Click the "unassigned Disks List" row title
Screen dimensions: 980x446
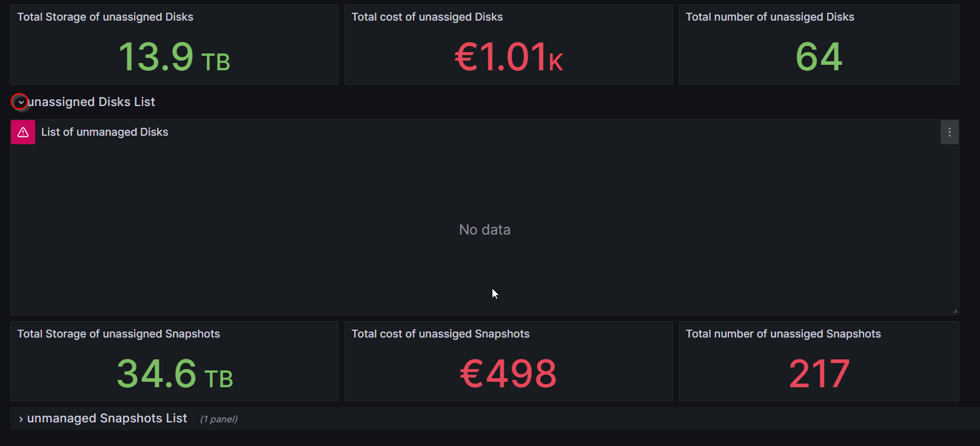pyautogui.click(x=92, y=102)
